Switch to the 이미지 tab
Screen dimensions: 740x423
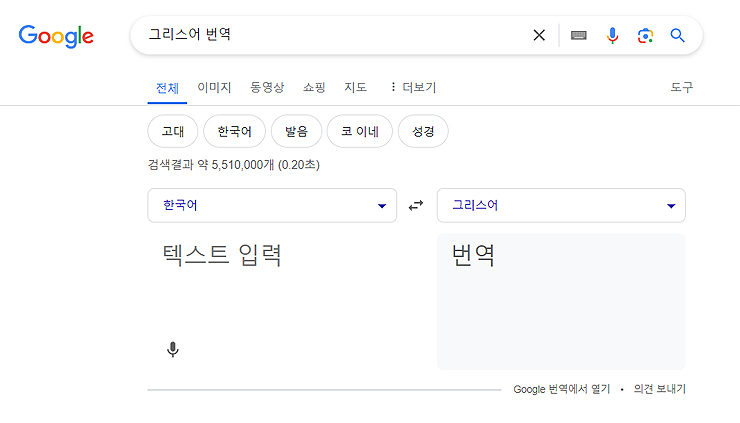pyautogui.click(x=214, y=87)
